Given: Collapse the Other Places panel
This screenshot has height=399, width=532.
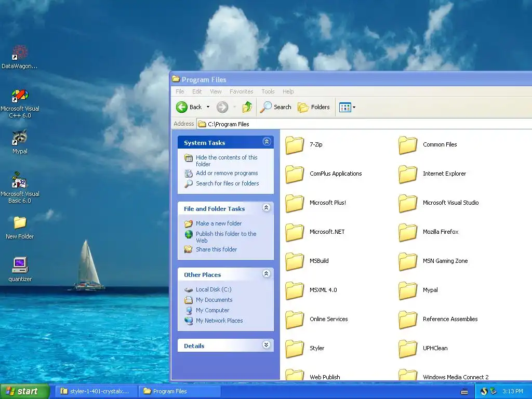Looking at the screenshot, I should (x=267, y=273).
